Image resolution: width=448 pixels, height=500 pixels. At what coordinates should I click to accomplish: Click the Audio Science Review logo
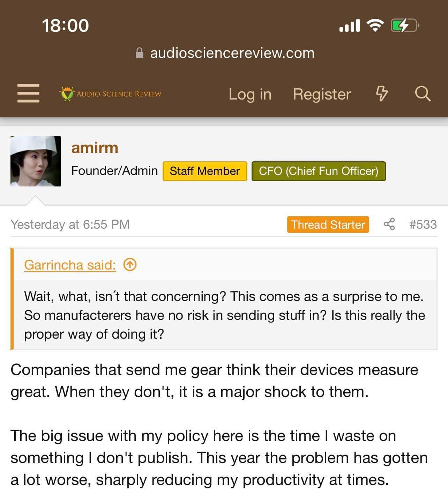(x=110, y=94)
